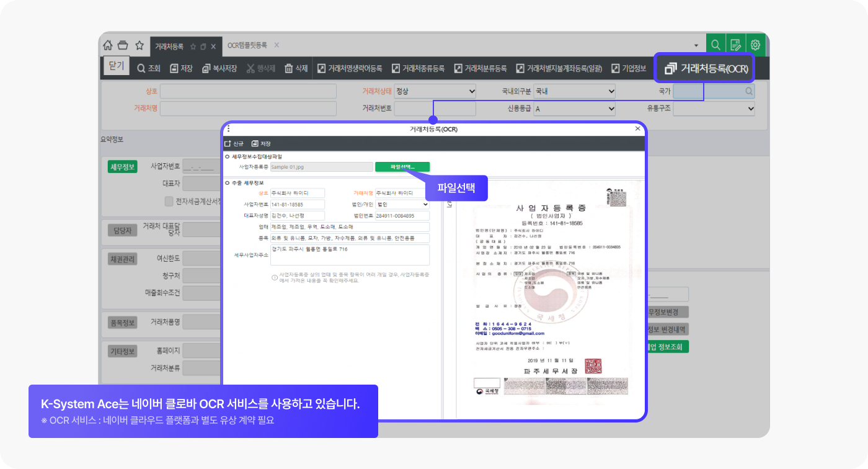868x469 pixels.
Task: Open the stacked menu icon beside home
Action: 123,45
